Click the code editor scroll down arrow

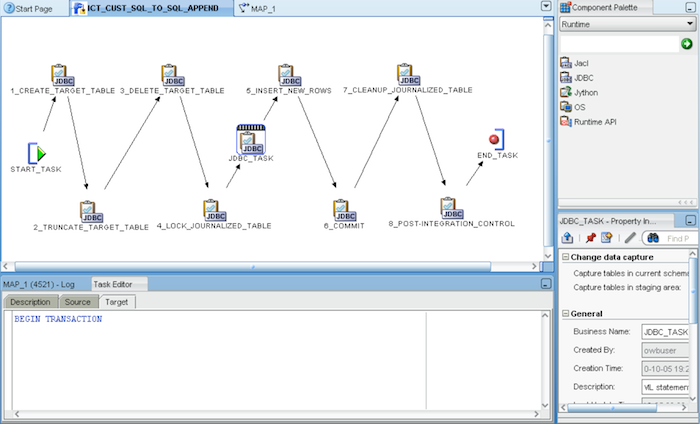[x=545, y=405]
